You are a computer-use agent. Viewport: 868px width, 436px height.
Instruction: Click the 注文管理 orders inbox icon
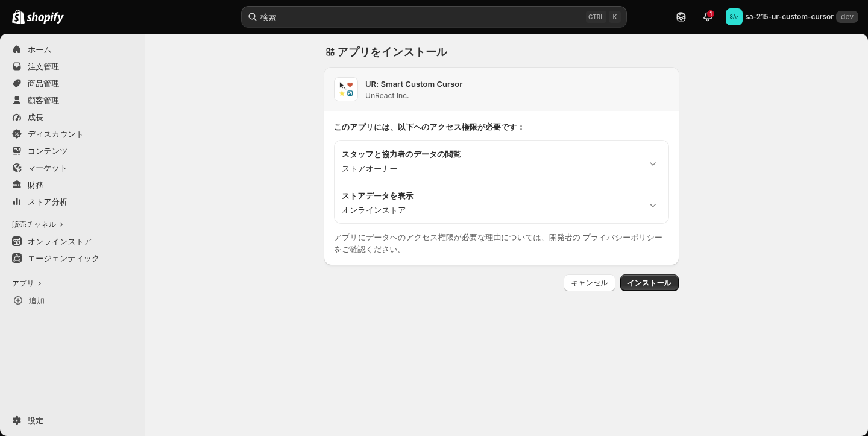coord(17,66)
